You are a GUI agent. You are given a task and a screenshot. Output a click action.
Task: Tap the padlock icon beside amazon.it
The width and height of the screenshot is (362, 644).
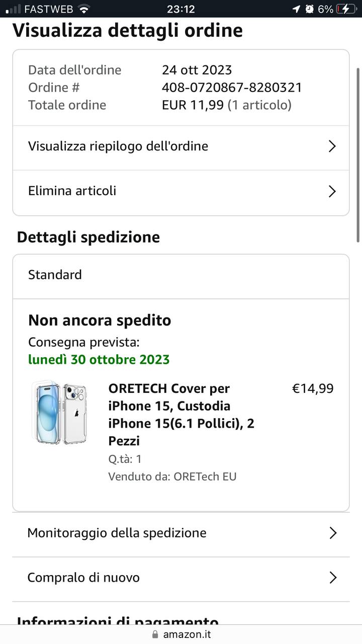(x=155, y=634)
